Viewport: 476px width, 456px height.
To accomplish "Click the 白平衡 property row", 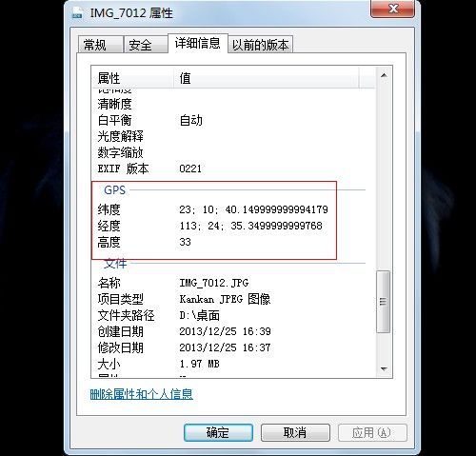I will pos(233,120).
